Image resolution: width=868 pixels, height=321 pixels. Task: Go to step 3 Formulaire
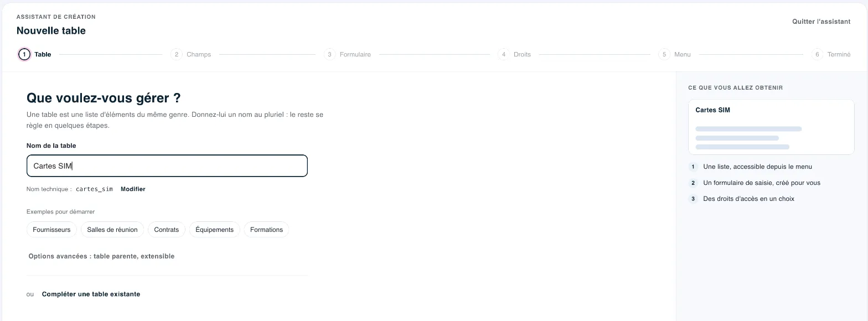(348, 54)
